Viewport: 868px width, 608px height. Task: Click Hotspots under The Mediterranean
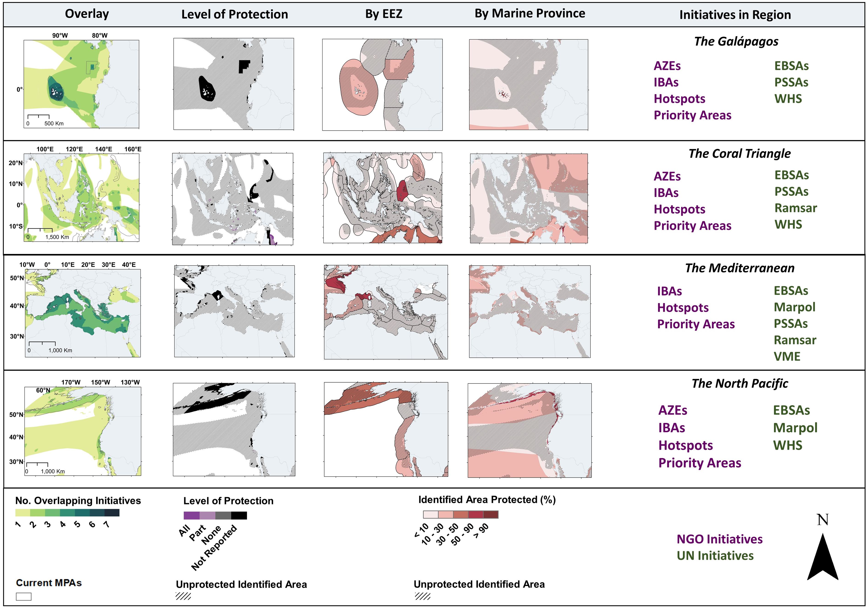683,308
